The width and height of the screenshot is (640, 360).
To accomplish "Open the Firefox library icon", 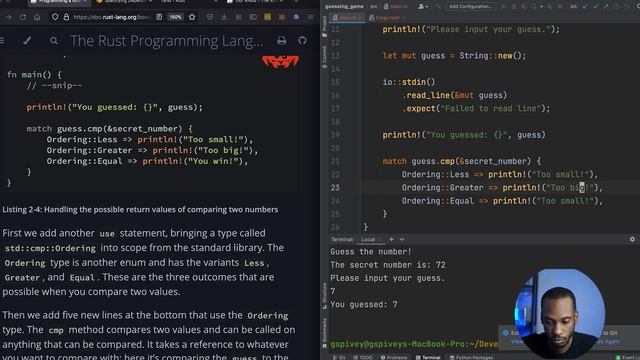I will 239,17.
